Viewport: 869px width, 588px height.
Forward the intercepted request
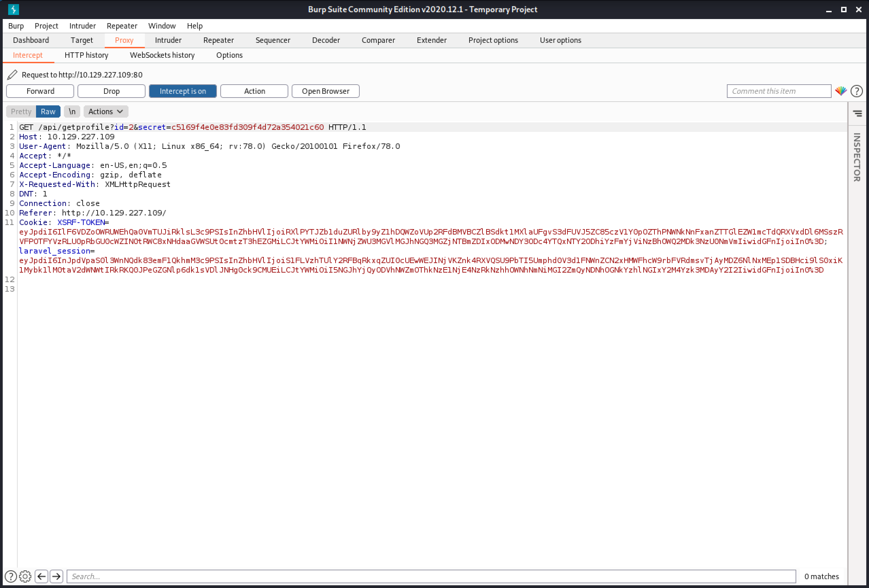[x=40, y=91]
